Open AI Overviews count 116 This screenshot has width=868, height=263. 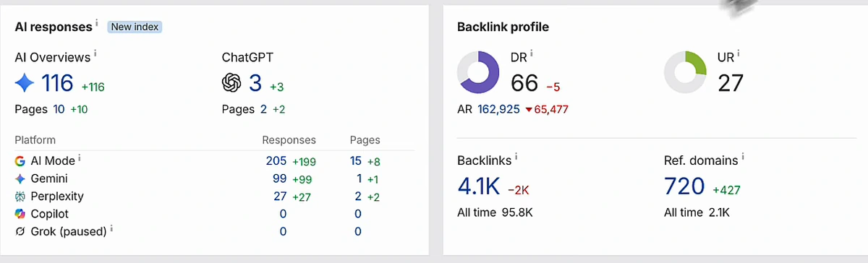pos(57,84)
